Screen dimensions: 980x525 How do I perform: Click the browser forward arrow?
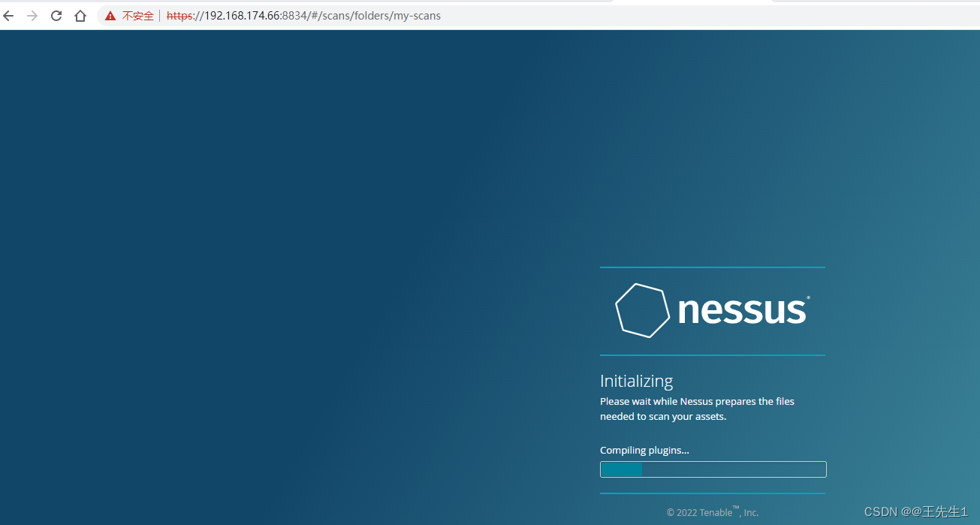(x=32, y=16)
